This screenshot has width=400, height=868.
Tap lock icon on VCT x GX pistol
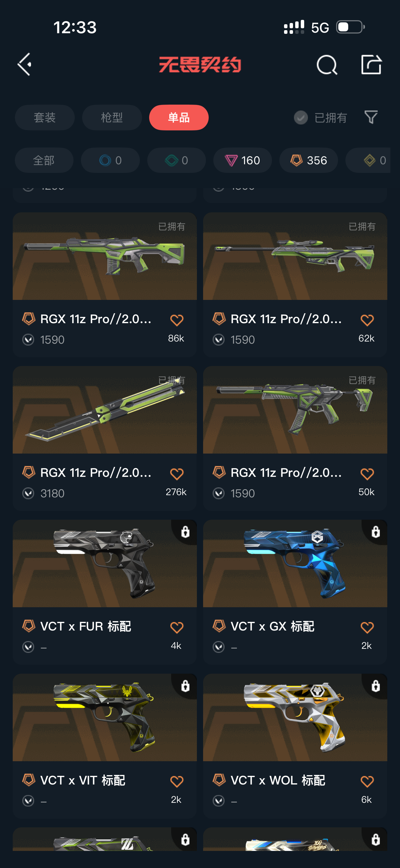(x=376, y=532)
